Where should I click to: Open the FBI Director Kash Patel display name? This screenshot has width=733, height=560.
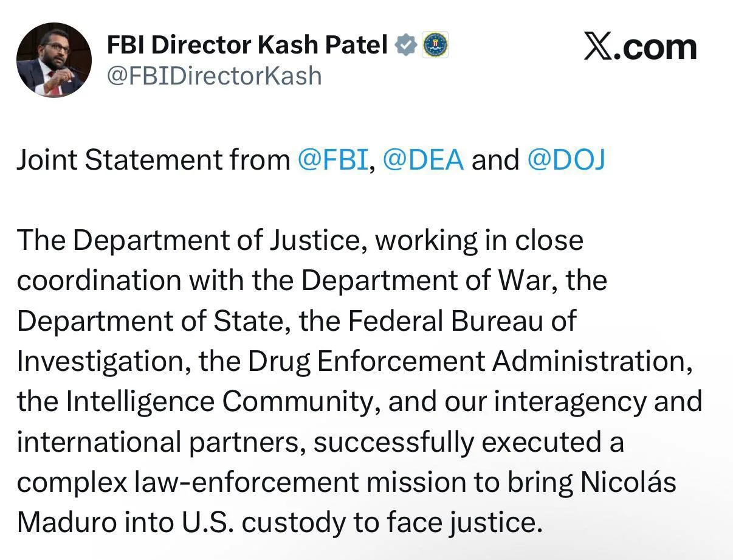coord(247,45)
